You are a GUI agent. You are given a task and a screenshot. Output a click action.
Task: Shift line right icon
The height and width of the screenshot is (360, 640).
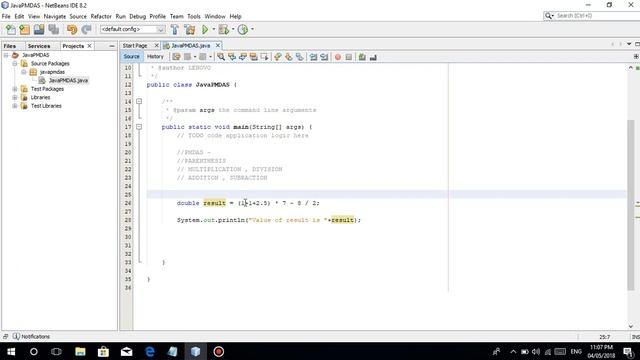point(324,57)
